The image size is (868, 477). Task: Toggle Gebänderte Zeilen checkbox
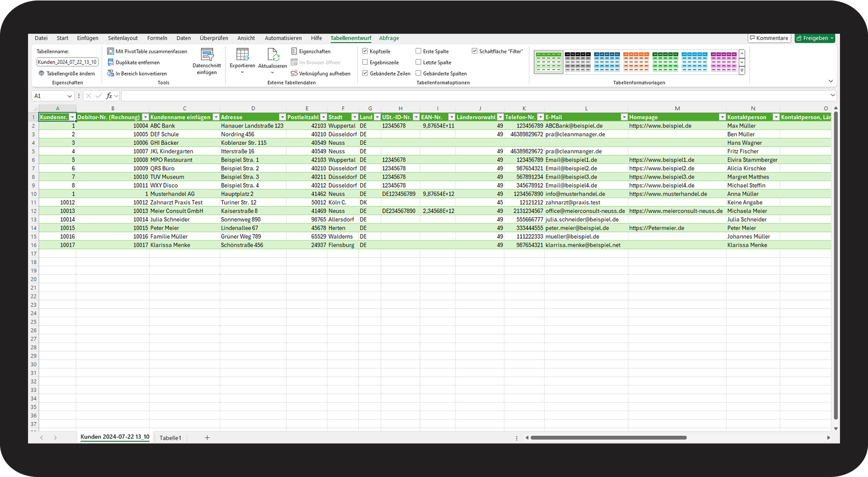coord(365,73)
